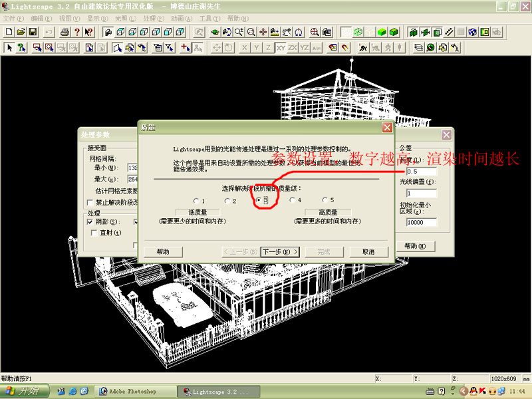The width and height of the screenshot is (532, 399).
Task: Click the field showing 10000
Action: [x=422, y=222]
